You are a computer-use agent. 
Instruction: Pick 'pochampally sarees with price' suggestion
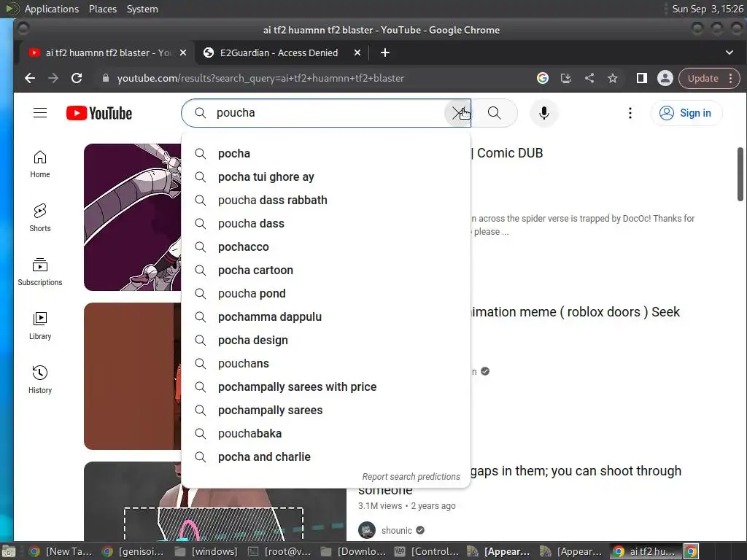326,386
